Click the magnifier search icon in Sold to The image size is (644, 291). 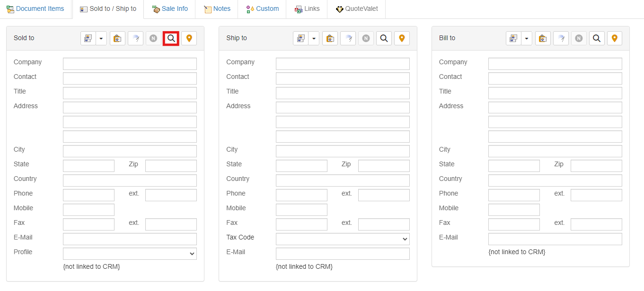pos(171,38)
